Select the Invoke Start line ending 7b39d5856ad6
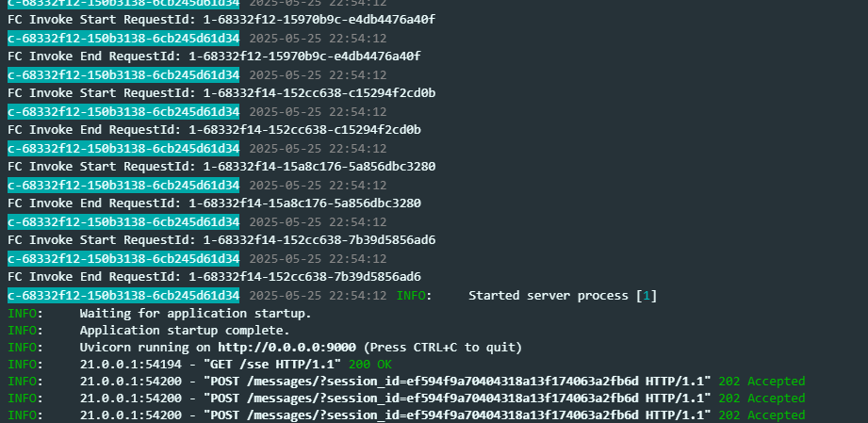 (221, 239)
